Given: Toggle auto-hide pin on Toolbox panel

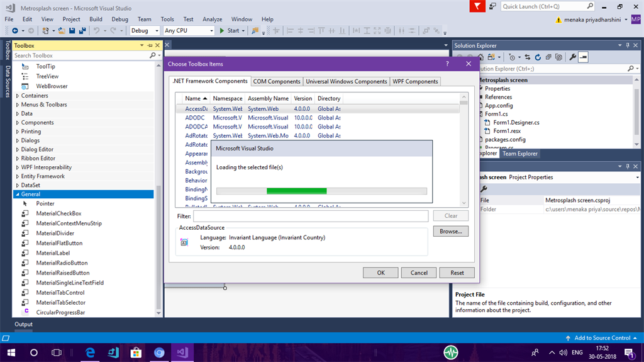Looking at the screenshot, I should tap(150, 45).
